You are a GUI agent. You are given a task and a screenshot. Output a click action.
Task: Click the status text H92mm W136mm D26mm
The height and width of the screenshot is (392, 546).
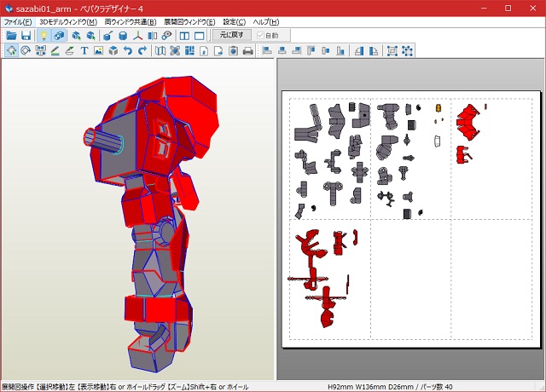[x=370, y=387]
